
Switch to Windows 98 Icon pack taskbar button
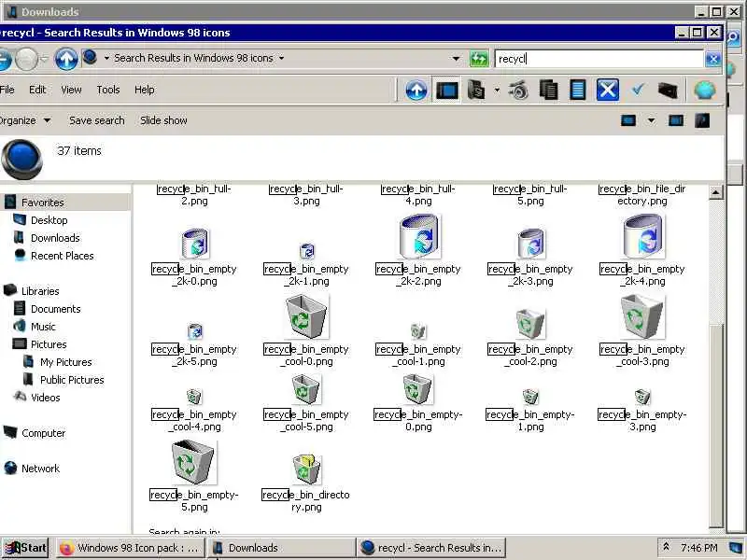tap(130, 548)
